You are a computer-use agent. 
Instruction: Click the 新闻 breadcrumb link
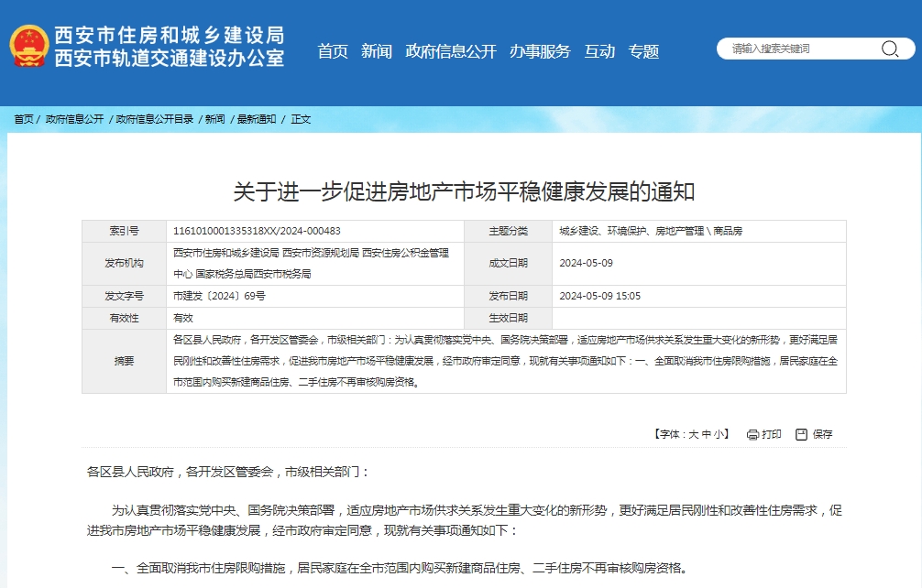click(214, 119)
